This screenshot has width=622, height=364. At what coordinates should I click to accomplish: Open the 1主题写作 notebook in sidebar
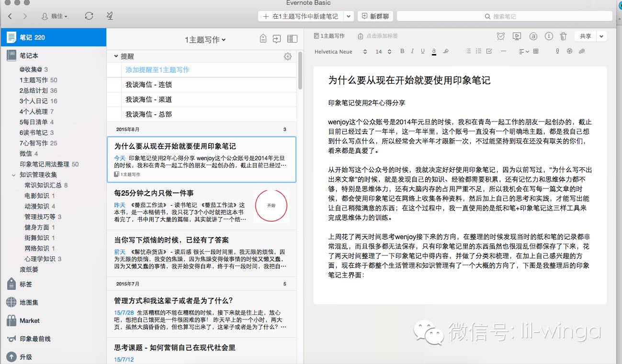coord(38,80)
